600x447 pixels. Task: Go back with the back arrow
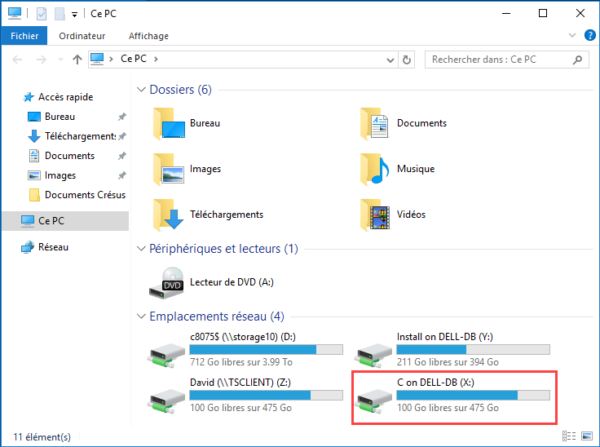tap(17, 59)
